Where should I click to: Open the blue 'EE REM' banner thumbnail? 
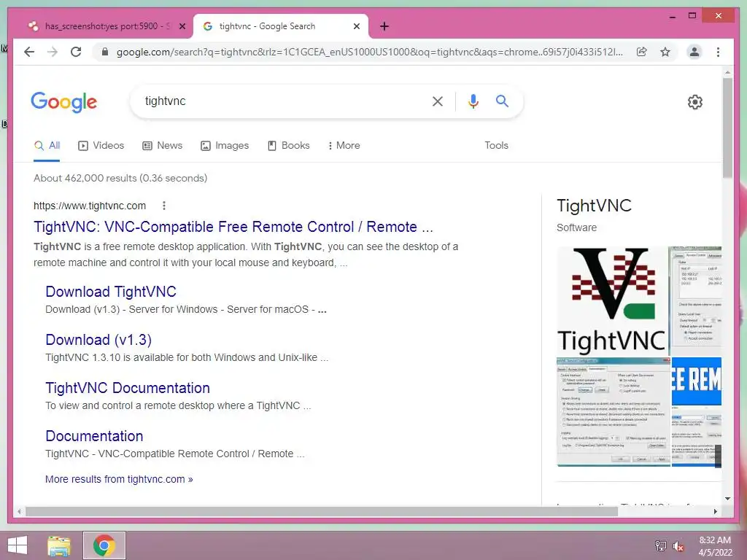tap(697, 381)
